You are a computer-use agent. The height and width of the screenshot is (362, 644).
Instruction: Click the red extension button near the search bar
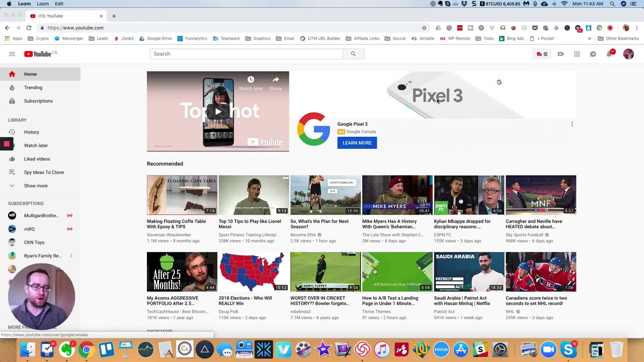541,54
